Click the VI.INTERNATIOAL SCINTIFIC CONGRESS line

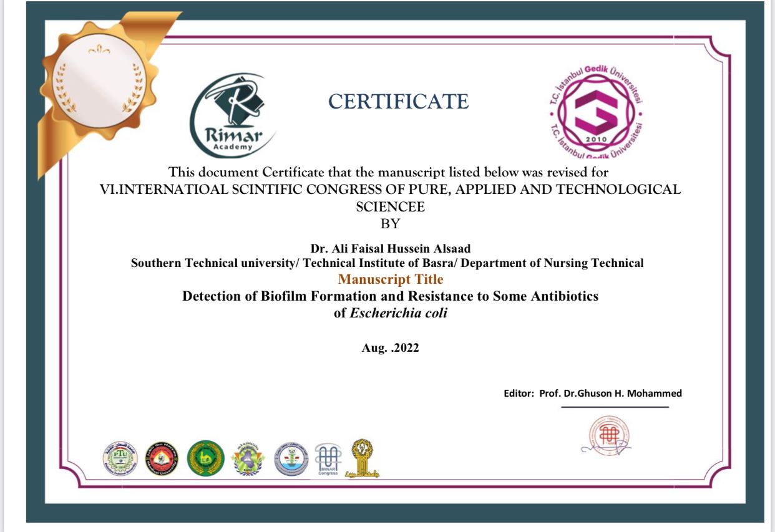pos(390,190)
